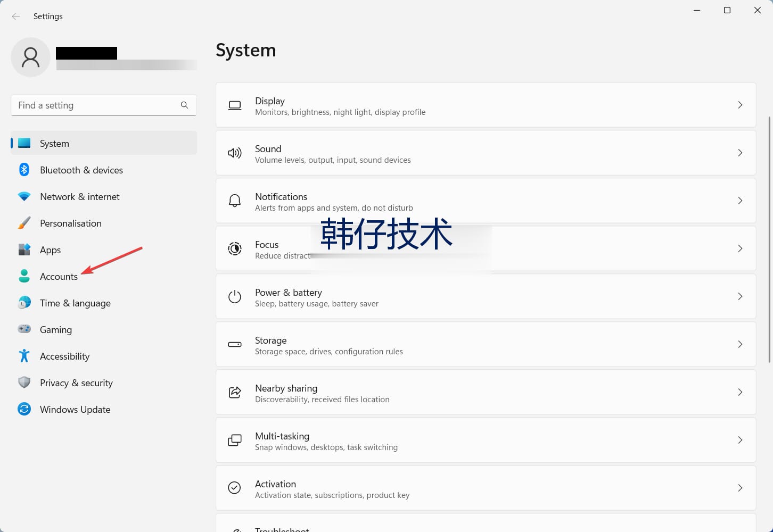The width and height of the screenshot is (773, 532).
Task: Open Accessibility settings
Action: point(104,356)
